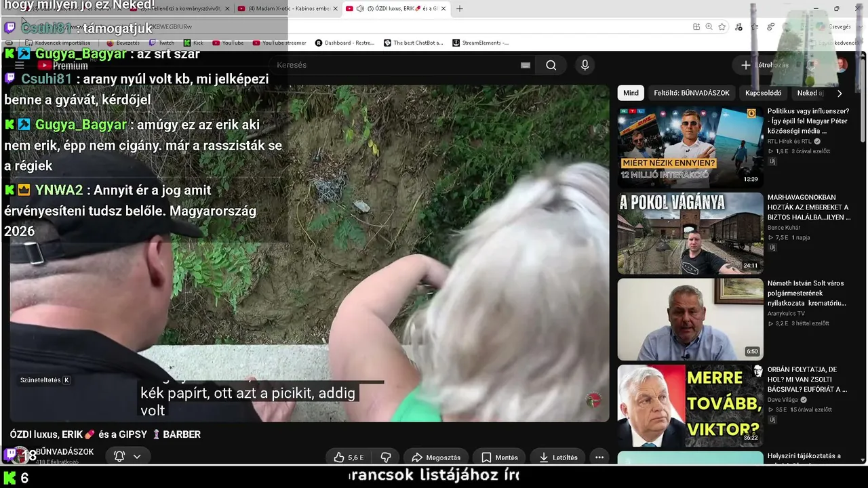Open the BŰNVADÁSZOK channel name
Viewport: 868px width, 488px height.
pos(64,452)
